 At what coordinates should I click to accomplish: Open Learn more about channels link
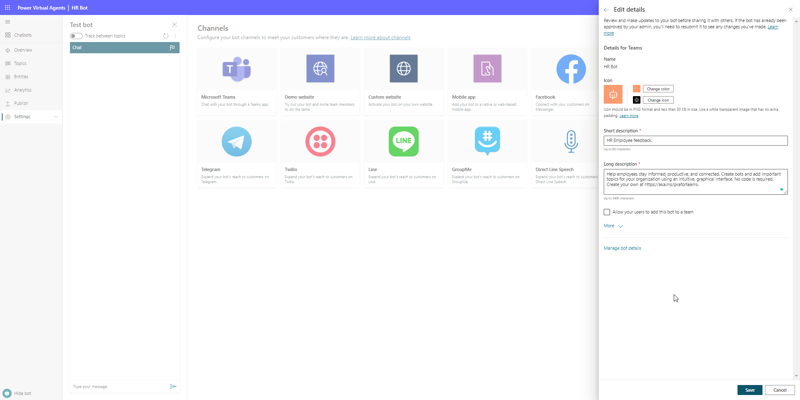click(380, 38)
